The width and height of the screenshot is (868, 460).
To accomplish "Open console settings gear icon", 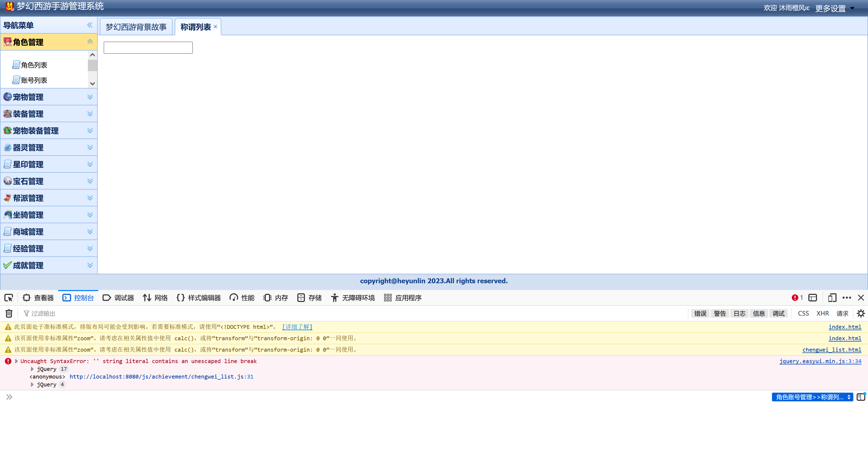I will point(861,313).
